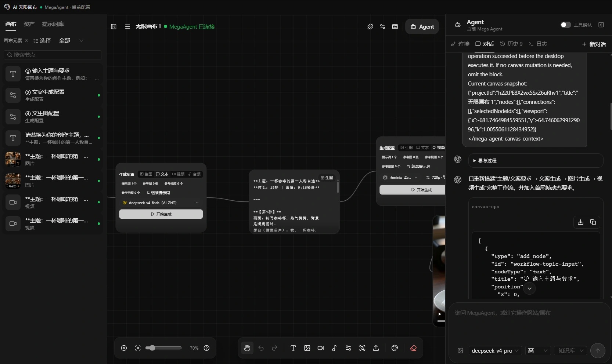Screen dimensions: 612x364
Task: Open the compass navigation icon
Action: [x=124, y=348]
